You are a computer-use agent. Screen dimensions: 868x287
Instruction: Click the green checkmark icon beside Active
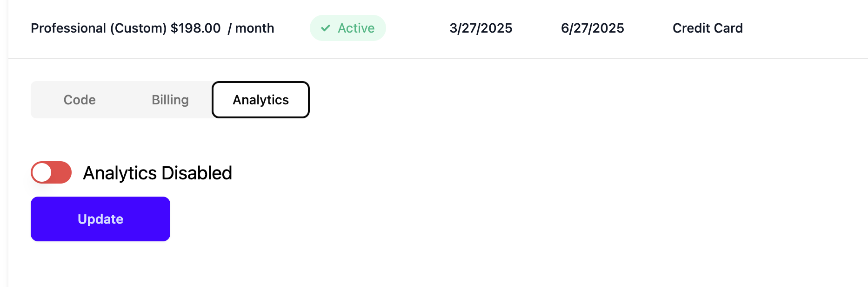[x=326, y=28]
